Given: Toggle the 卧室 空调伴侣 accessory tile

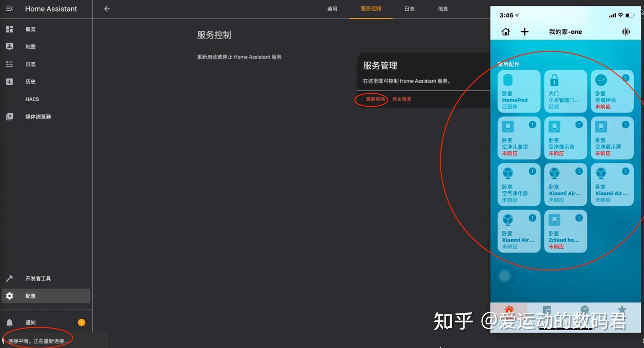Looking at the screenshot, I should point(612,90).
